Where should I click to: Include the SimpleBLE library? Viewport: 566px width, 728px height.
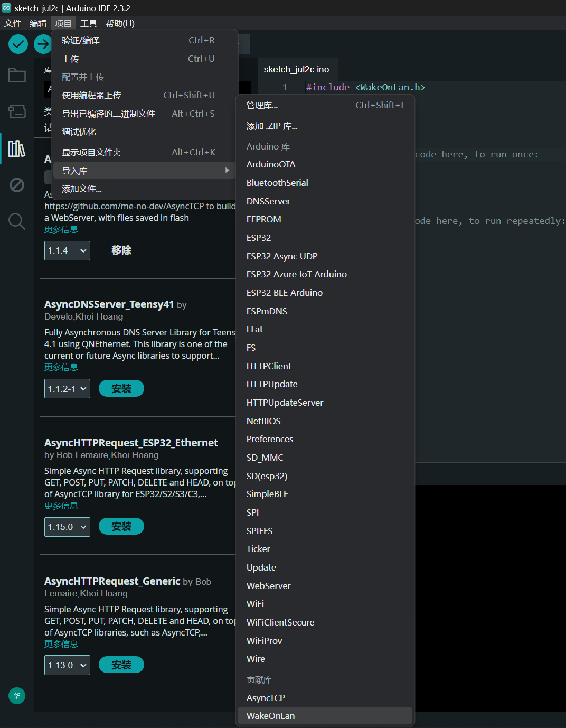tap(325, 494)
